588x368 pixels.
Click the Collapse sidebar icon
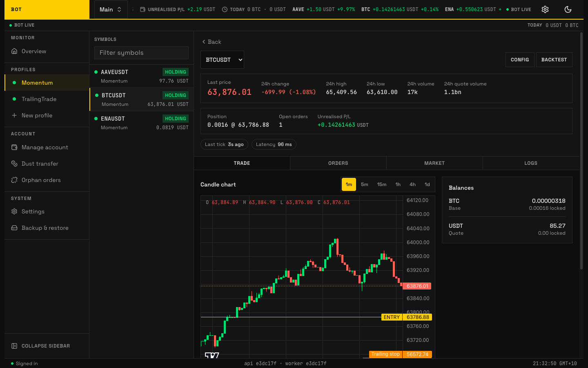tap(14, 346)
